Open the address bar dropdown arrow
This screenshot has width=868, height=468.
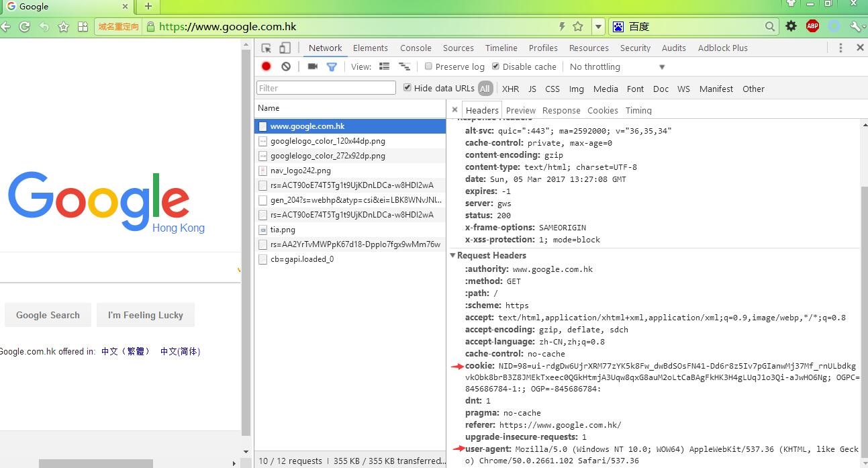point(598,27)
